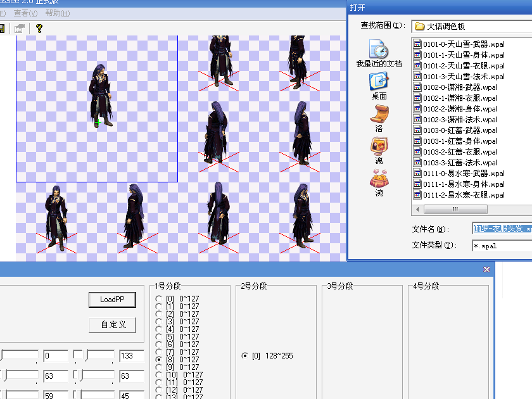The image size is (532, 399).
Task: Select radio [10] 0~127 in 1号分段
Action: (158, 374)
